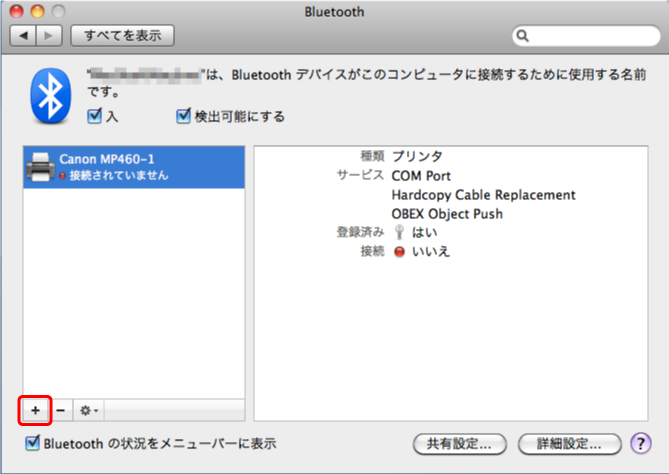
Task: Go forward with the right arrow button
Action: click(49, 35)
